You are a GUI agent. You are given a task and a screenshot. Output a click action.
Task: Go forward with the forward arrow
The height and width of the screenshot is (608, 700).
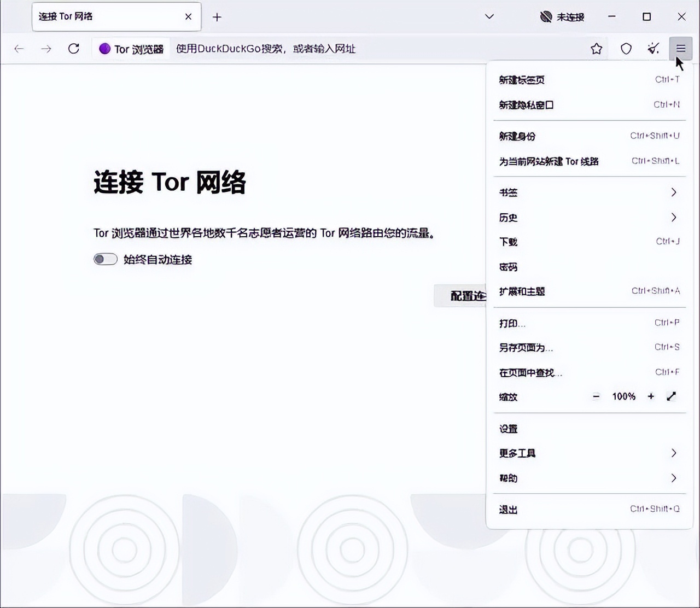(46, 49)
